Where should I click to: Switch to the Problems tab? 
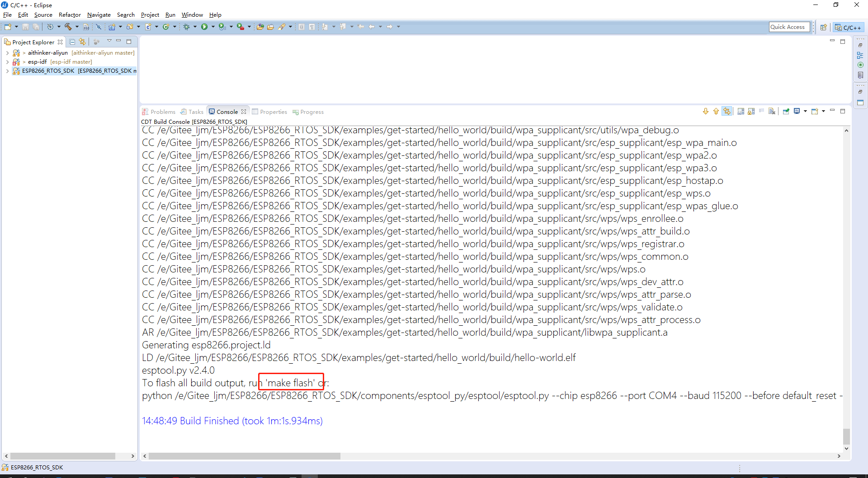coord(159,112)
